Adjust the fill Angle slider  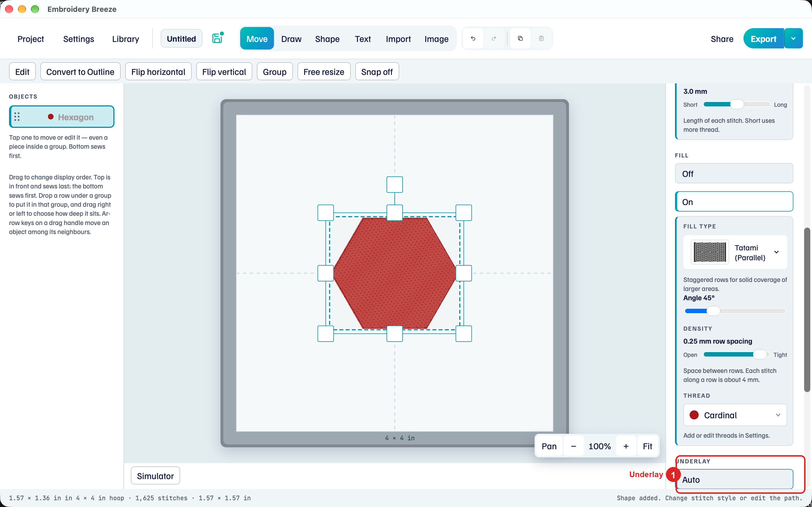click(x=735, y=311)
